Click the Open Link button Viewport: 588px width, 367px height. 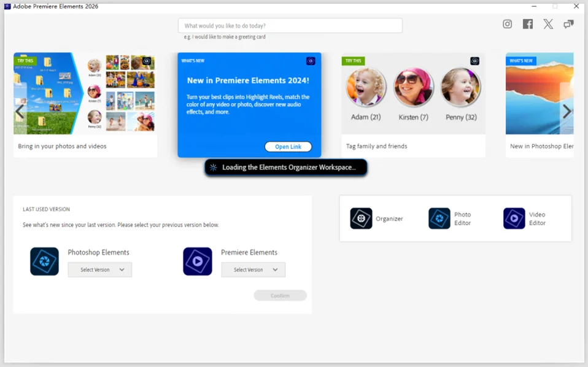pos(288,147)
